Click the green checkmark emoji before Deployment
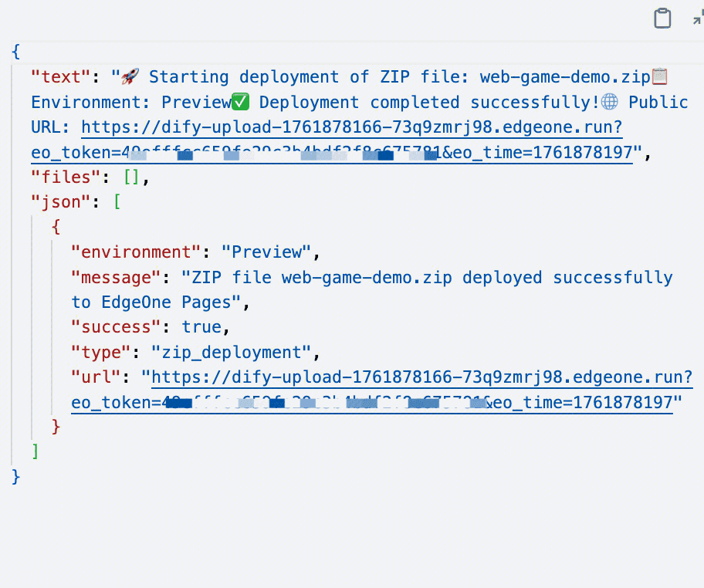 click(x=242, y=103)
